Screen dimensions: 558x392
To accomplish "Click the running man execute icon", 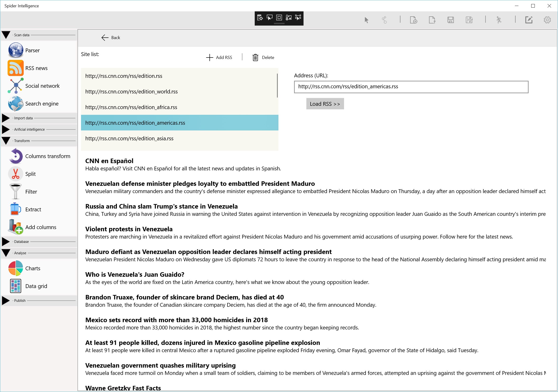I will 499,20.
